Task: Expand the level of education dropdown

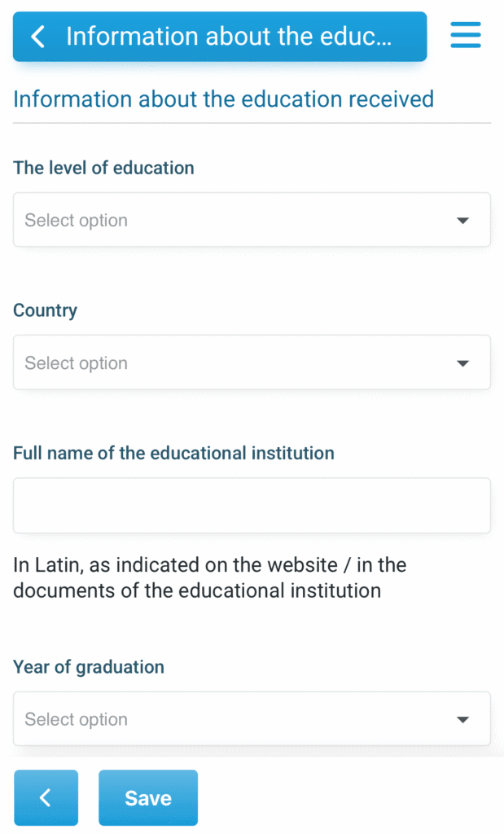Action: [x=252, y=220]
